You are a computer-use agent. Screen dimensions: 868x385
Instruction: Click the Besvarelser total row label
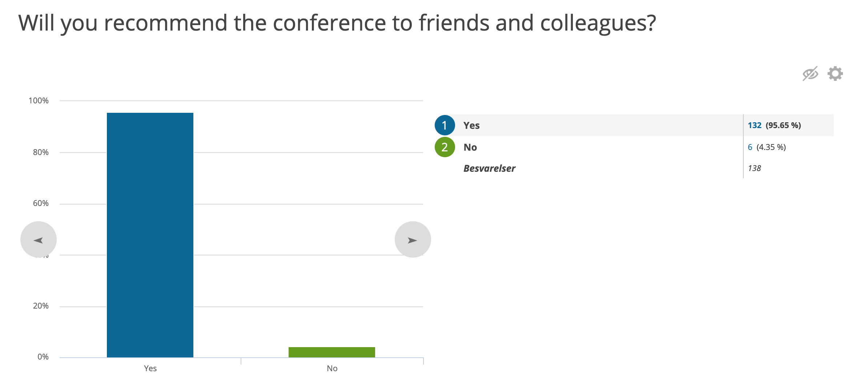pos(489,168)
